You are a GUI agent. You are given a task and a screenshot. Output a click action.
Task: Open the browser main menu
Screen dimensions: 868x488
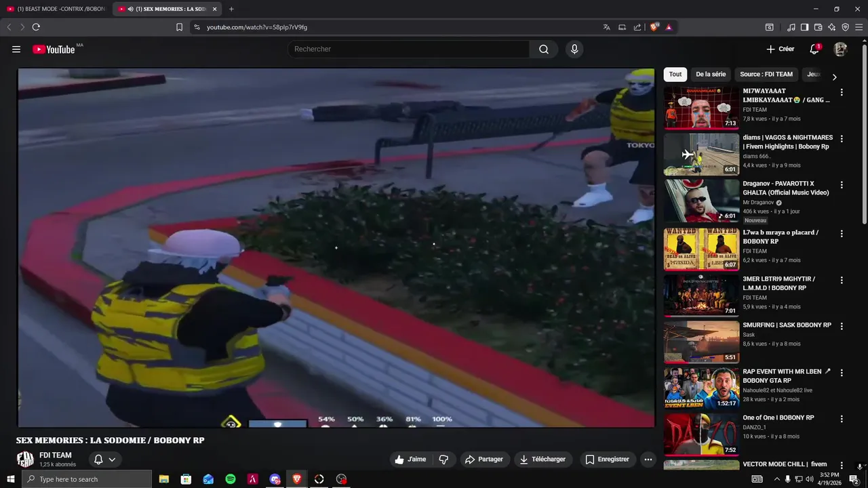click(x=859, y=27)
